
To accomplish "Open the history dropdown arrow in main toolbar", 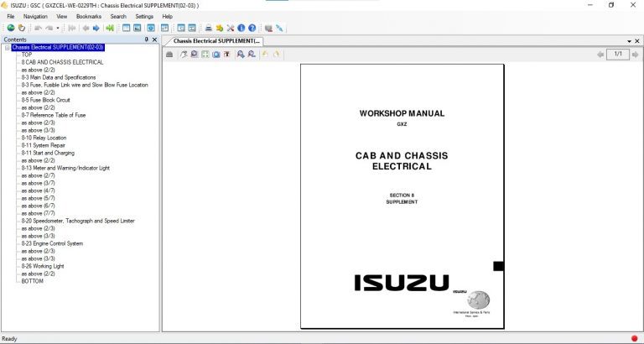I will (x=58, y=28).
